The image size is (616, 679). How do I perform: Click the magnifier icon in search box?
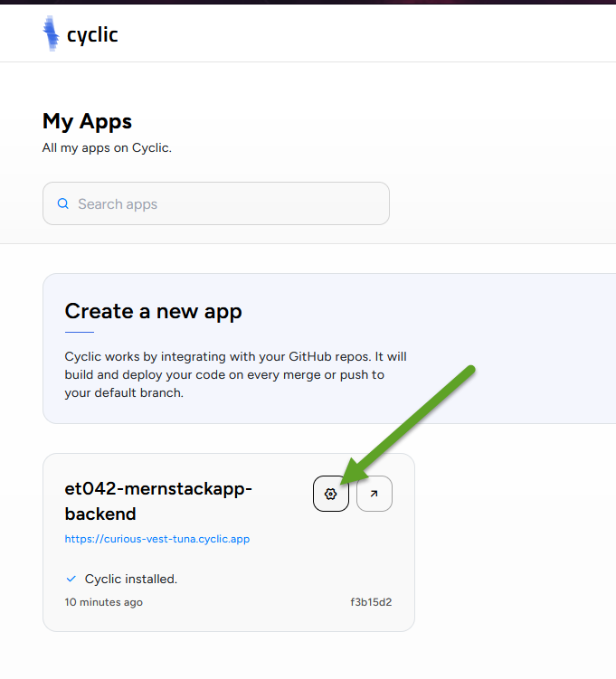coord(63,203)
